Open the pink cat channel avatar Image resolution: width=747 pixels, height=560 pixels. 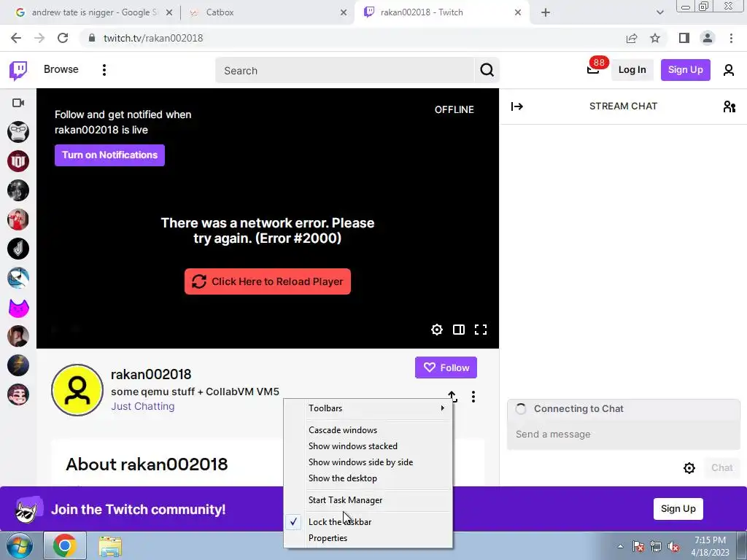click(x=18, y=307)
